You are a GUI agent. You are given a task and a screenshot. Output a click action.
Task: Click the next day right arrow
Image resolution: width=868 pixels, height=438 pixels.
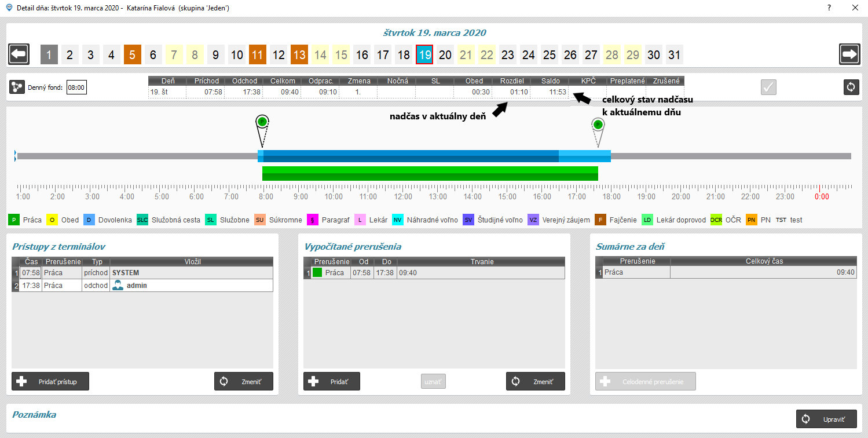tap(849, 54)
